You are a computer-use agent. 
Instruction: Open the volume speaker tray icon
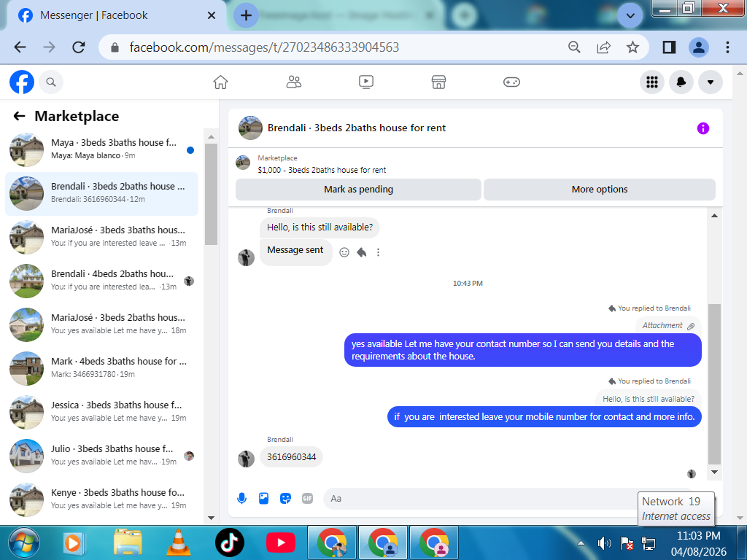point(604,542)
